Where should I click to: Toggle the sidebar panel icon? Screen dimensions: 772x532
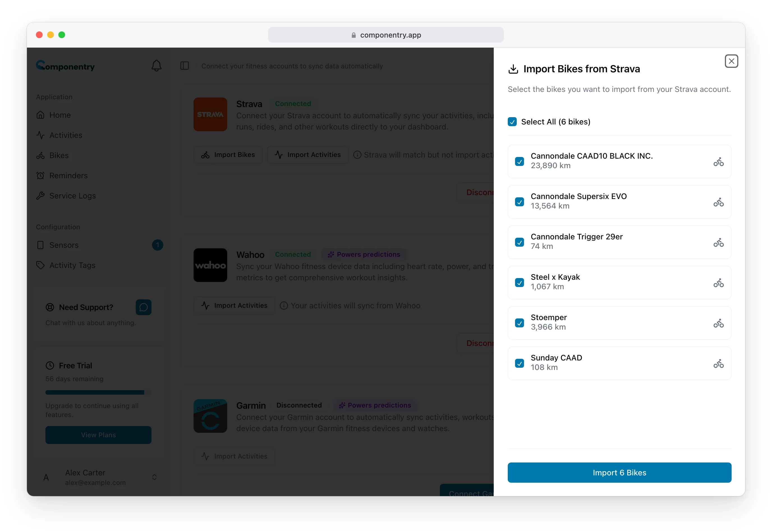185,66
